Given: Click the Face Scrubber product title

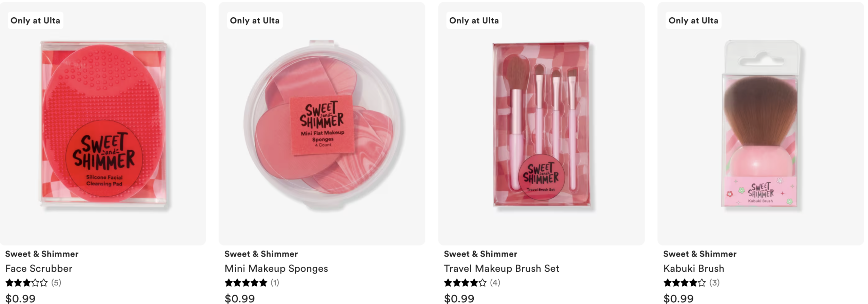Looking at the screenshot, I should pyautogui.click(x=39, y=268).
